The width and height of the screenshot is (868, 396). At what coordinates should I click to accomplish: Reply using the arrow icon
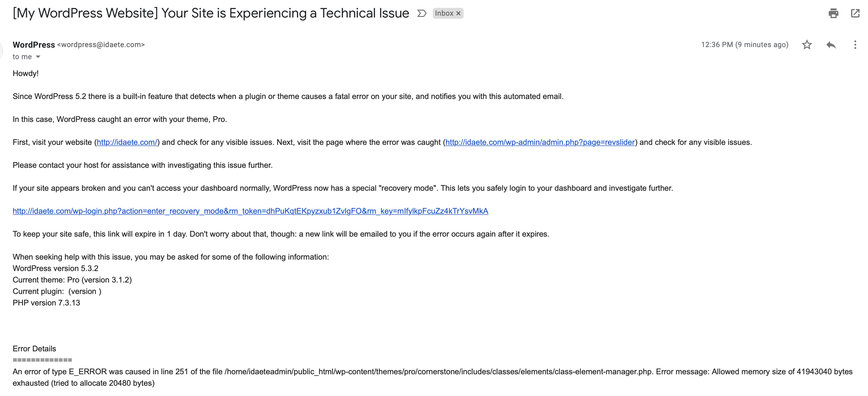pos(831,45)
